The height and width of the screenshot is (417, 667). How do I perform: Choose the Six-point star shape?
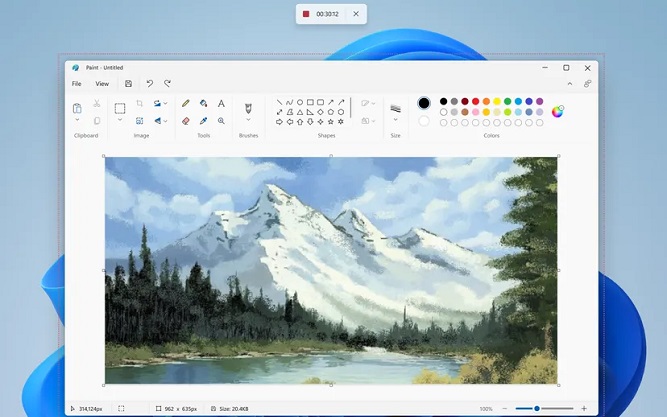(x=341, y=122)
